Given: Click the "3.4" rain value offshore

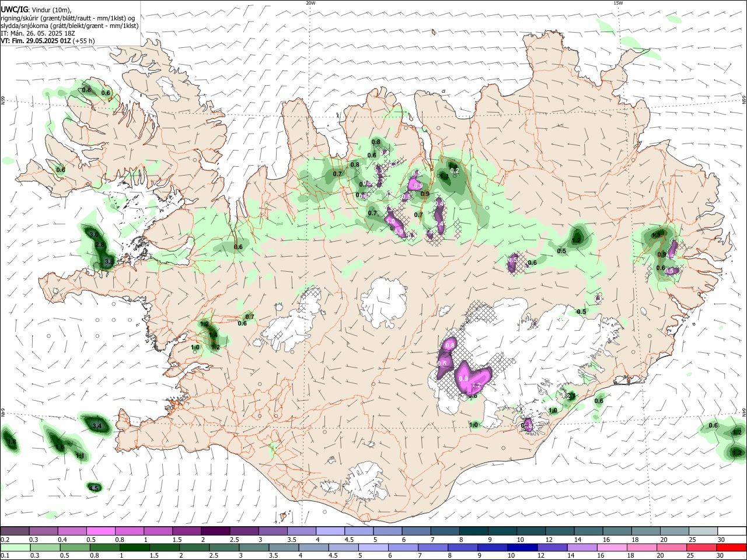Looking at the screenshot, I should click(x=97, y=426).
